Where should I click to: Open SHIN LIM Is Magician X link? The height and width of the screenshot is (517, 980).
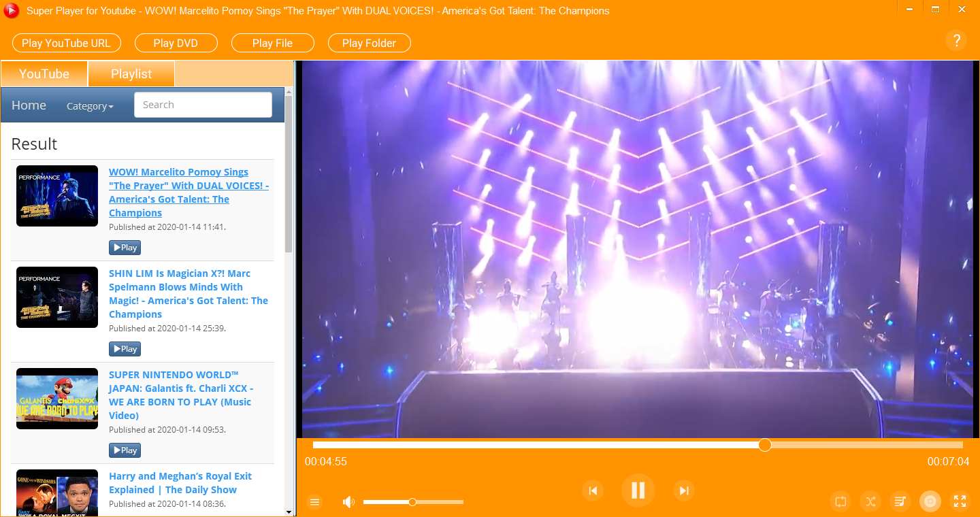coord(189,294)
